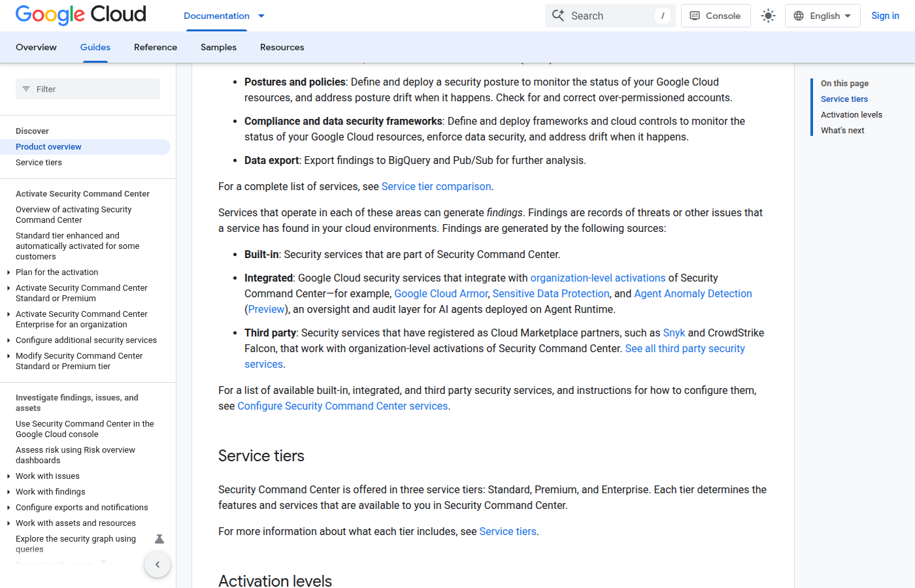915x588 pixels.
Task: Switch to the Guides tab
Action: [x=95, y=47]
